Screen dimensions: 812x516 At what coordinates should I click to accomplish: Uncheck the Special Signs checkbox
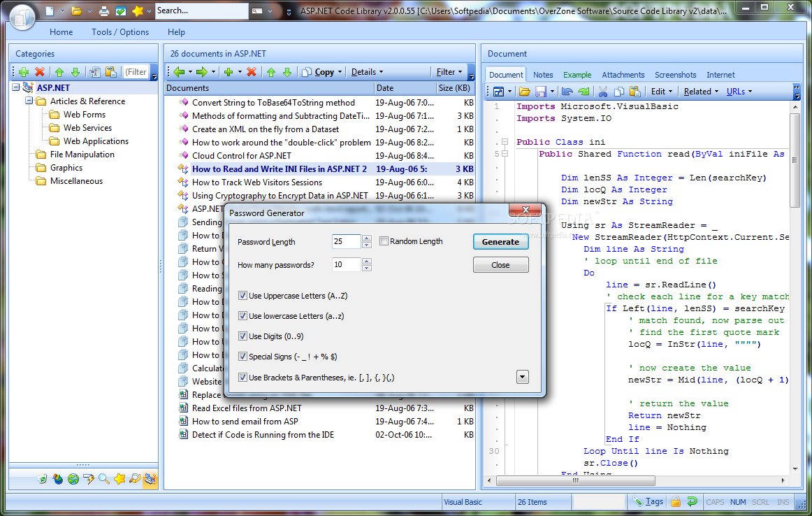(x=242, y=356)
